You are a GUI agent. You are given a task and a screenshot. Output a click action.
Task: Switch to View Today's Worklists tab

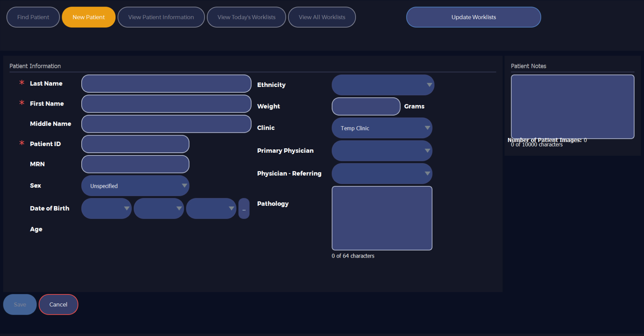click(246, 17)
